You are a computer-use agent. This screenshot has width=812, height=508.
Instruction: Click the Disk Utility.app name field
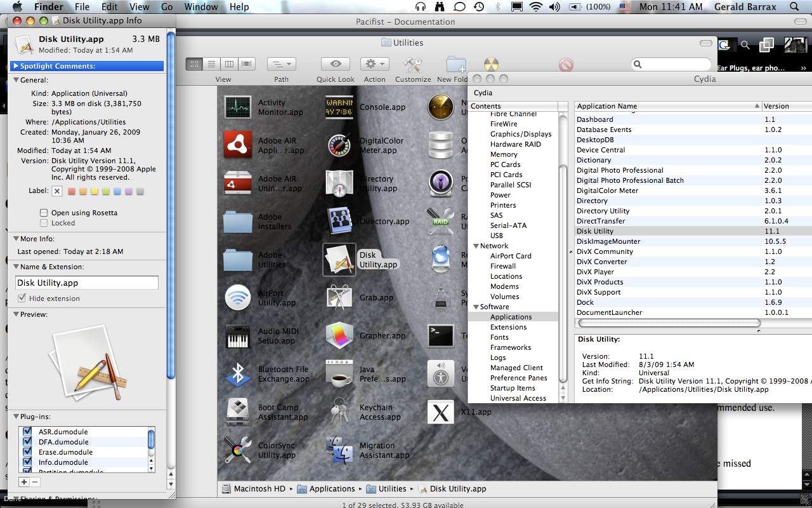(87, 283)
